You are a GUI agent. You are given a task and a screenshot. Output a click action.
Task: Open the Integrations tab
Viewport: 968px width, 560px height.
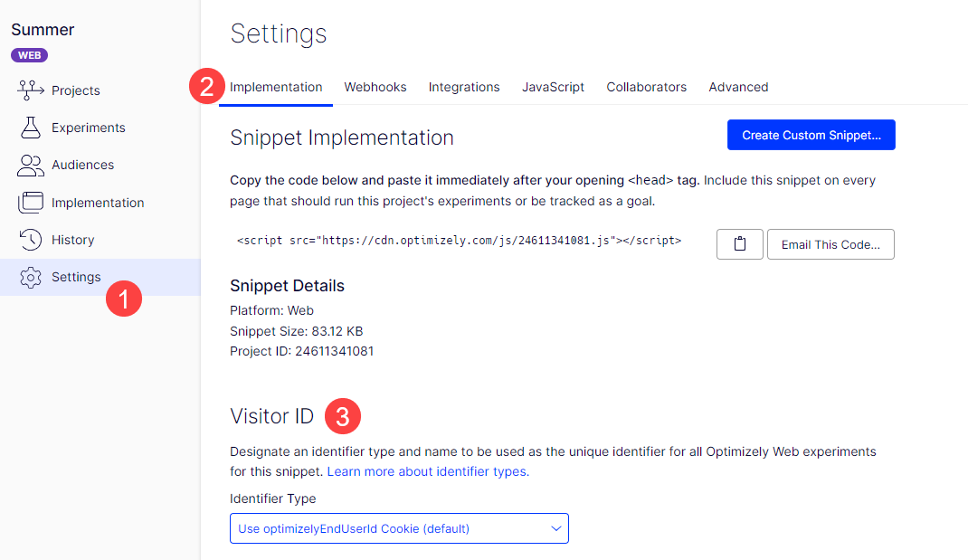(x=464, y=87)
